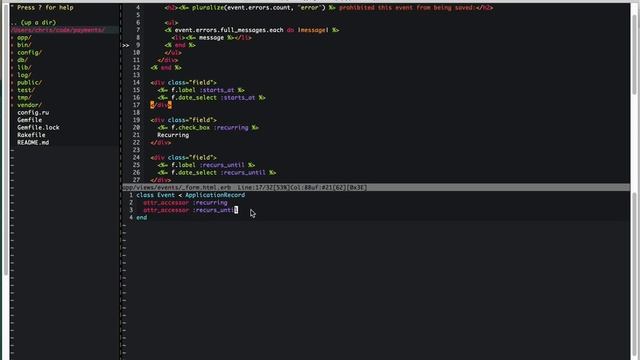Open config.ru in file tree

[x=33, y=112]
